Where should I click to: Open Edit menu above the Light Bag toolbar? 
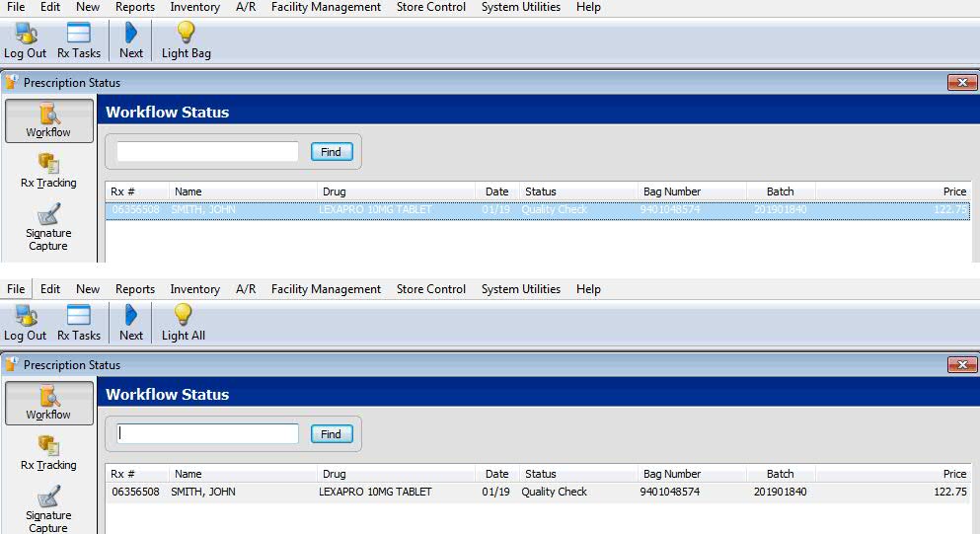coord(50,7)
